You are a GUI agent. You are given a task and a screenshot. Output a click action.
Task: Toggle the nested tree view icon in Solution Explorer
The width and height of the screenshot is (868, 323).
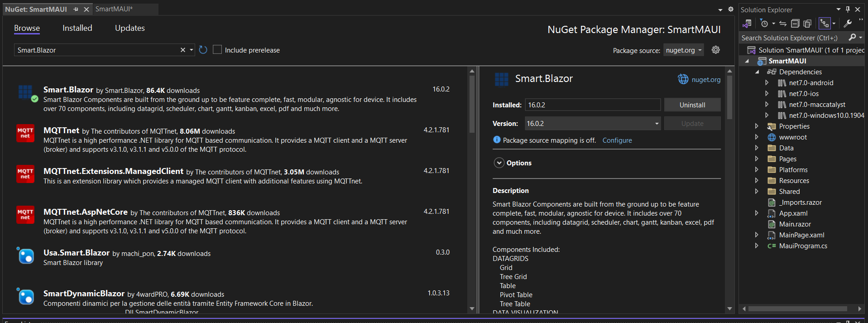click(825, 24)
